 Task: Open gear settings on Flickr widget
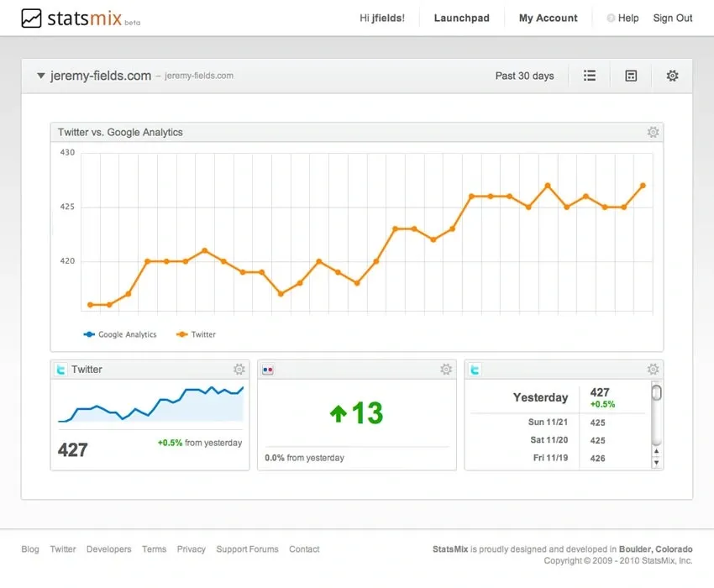click(x=446, y=370)
